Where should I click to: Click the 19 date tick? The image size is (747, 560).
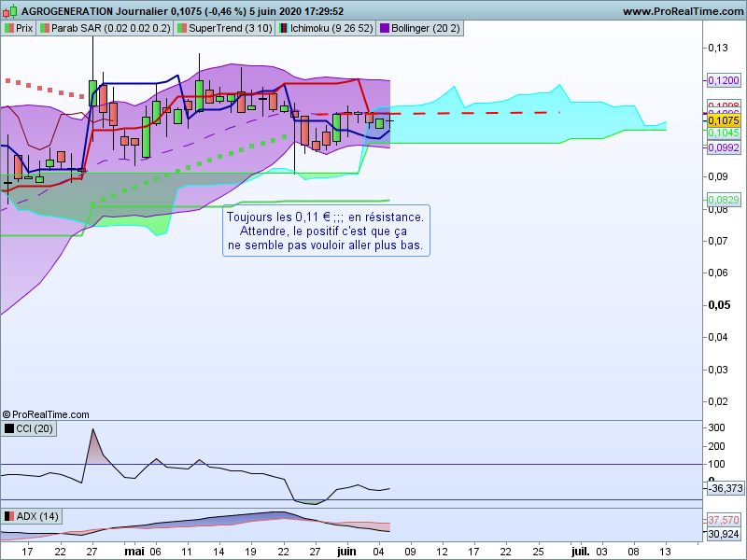(x=250, y=552)
